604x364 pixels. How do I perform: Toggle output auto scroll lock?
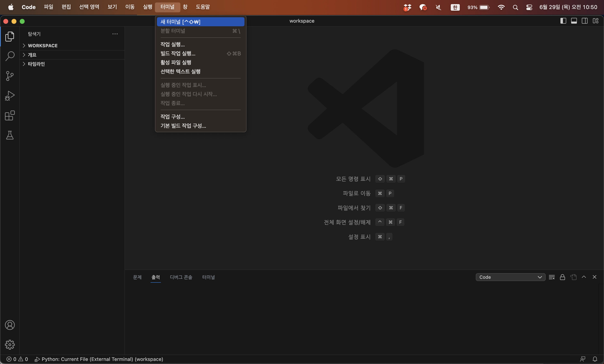[562, 277]
